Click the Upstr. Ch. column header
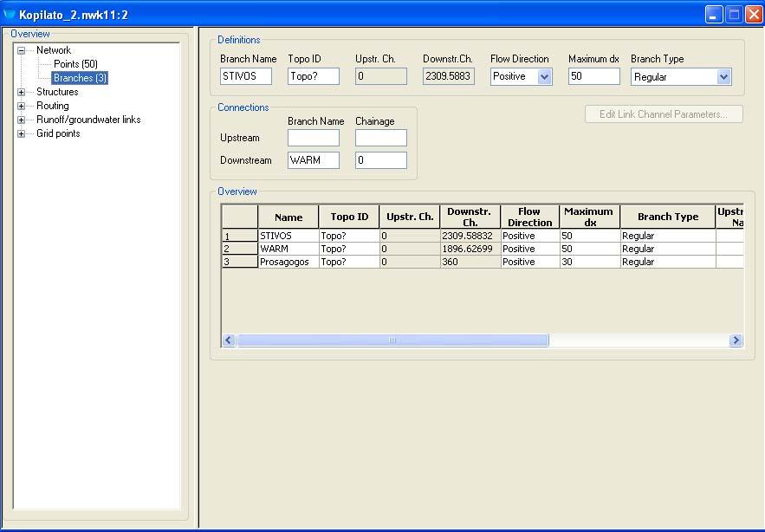The image size is (765, 532). (x=410, y=217)
